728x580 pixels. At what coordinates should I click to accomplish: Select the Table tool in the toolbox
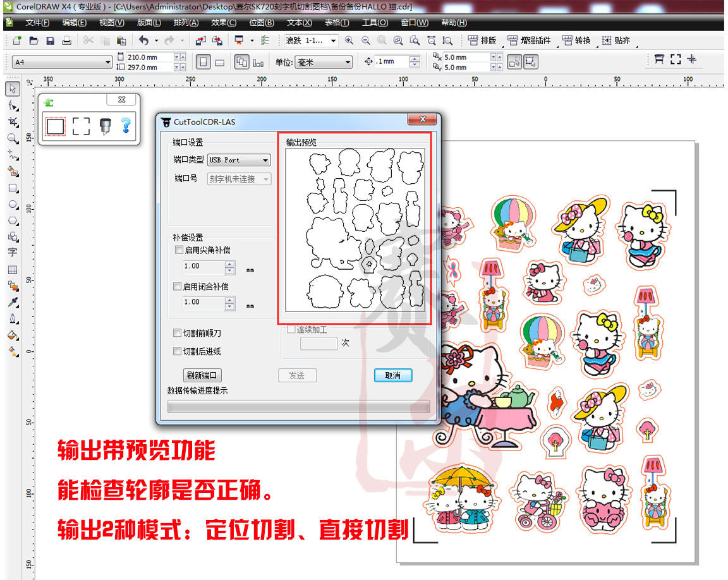point(13,270)
